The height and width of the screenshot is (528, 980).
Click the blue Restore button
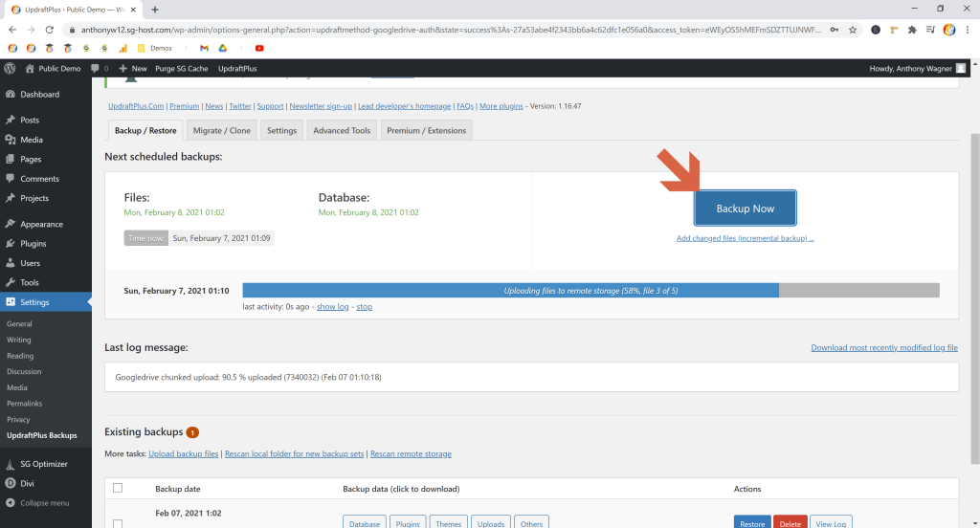752,523
